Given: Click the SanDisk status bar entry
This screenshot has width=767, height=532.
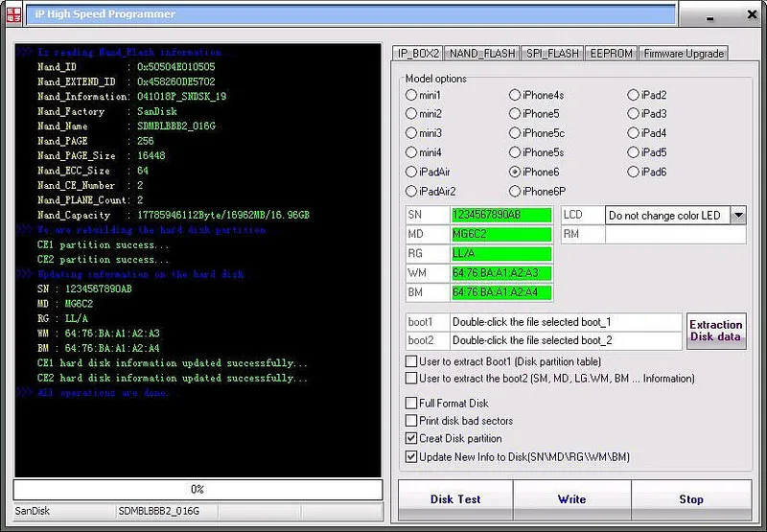Looking at the screenshot, I should [x=63, y=511].
